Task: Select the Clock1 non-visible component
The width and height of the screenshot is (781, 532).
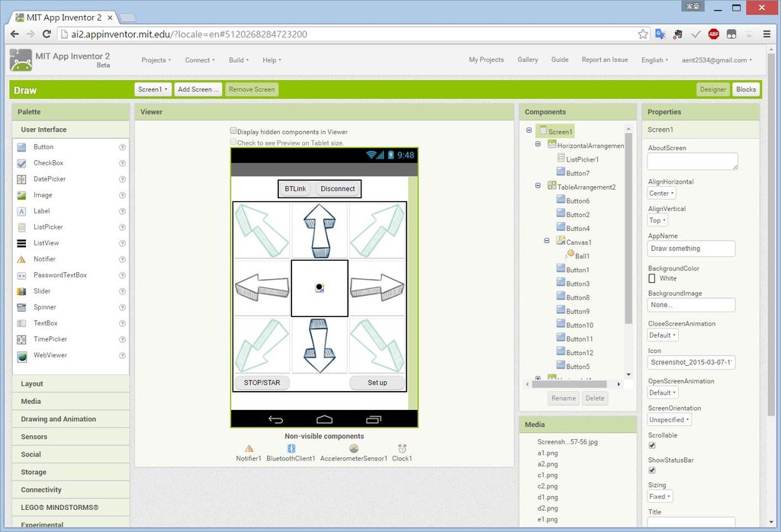Action: tap(402, 453)
